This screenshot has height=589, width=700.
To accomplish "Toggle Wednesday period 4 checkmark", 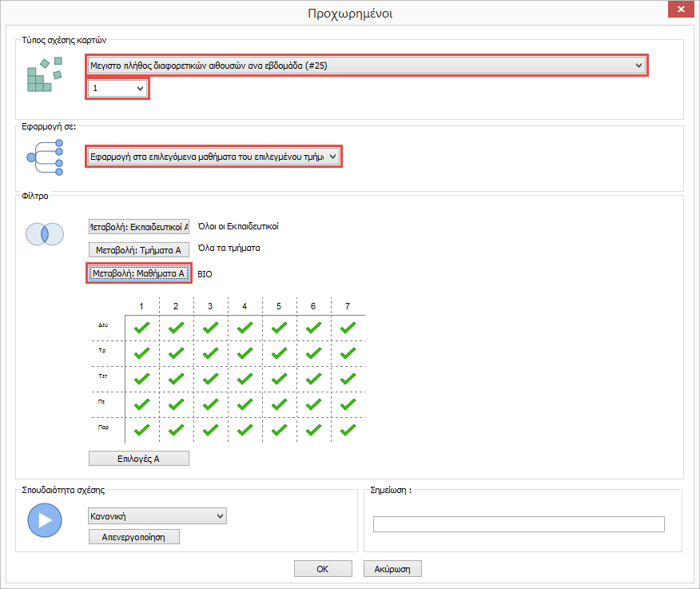I will click(245, 378).
